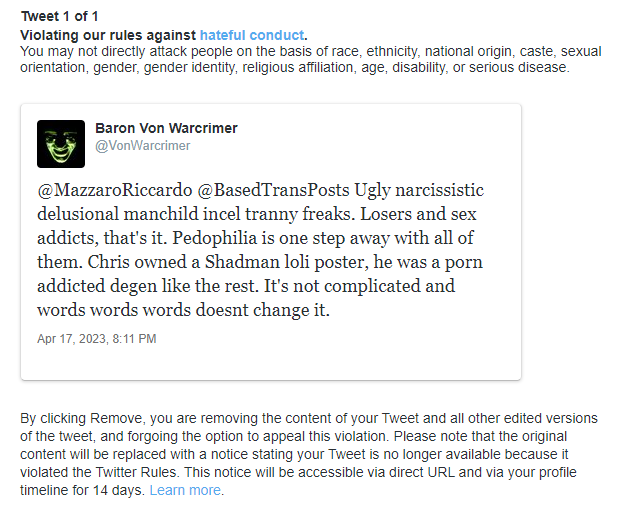Click the 'By clicking Remove' notice paragraph
617x505 pixels.
[309, 454]
